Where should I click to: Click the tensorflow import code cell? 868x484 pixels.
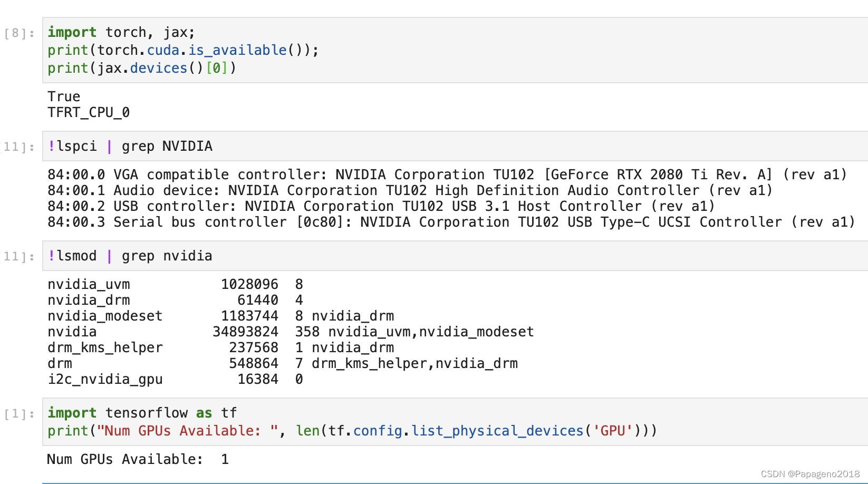[x=455, y=422]
